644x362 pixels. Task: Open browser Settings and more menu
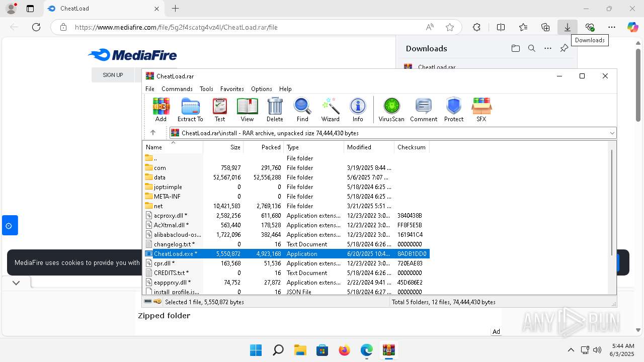pos(611,27)
